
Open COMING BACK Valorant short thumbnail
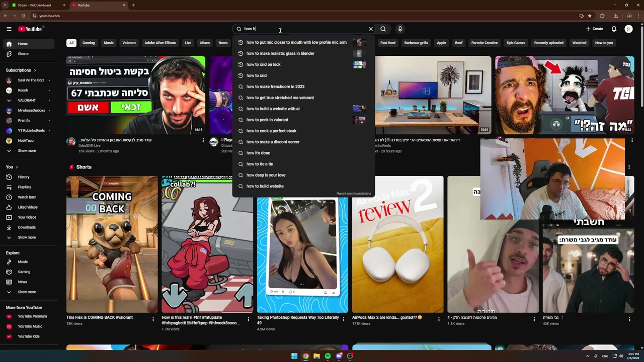pos(112,244)
